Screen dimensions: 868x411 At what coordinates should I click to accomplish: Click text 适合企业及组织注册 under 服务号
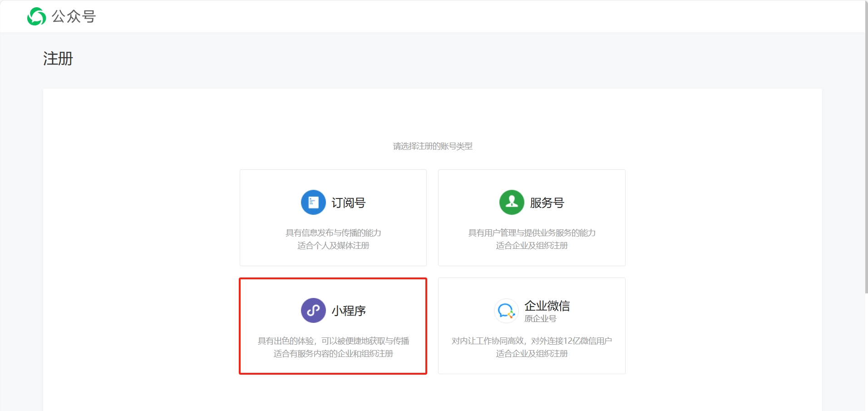pos(532,245)
